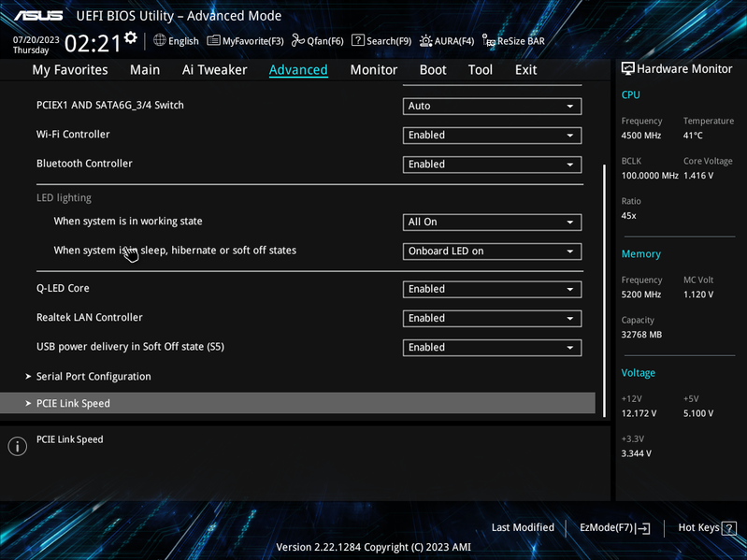This screenshot has height=560, width=747.
Task: Click Hot Keys text button
Action: (x=698, y=527)
